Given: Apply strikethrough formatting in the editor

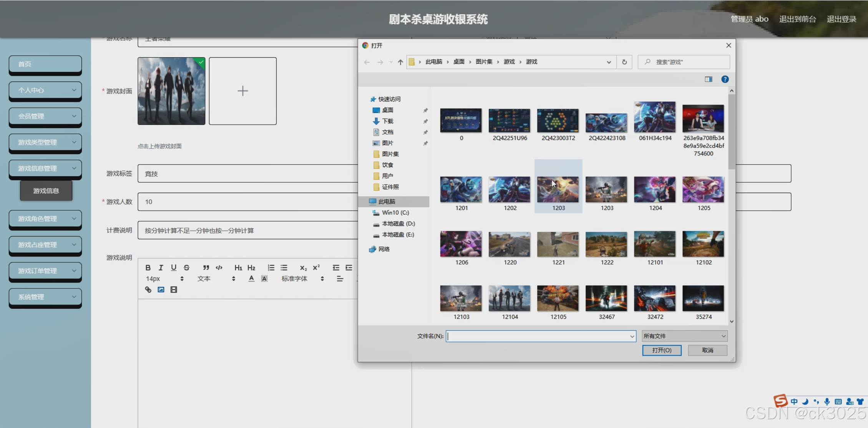Looking at the screenshot, I should (187, 268).
